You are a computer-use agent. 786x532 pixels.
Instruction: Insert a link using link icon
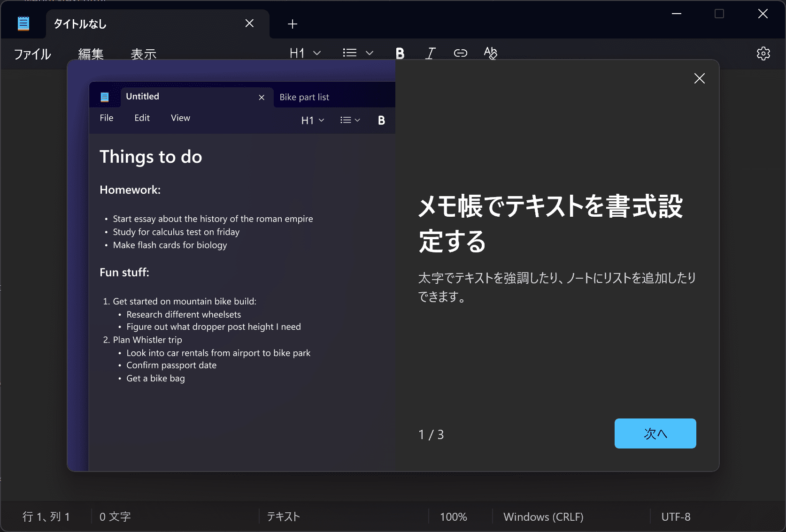pyautogui.click(x=461, y=53)
